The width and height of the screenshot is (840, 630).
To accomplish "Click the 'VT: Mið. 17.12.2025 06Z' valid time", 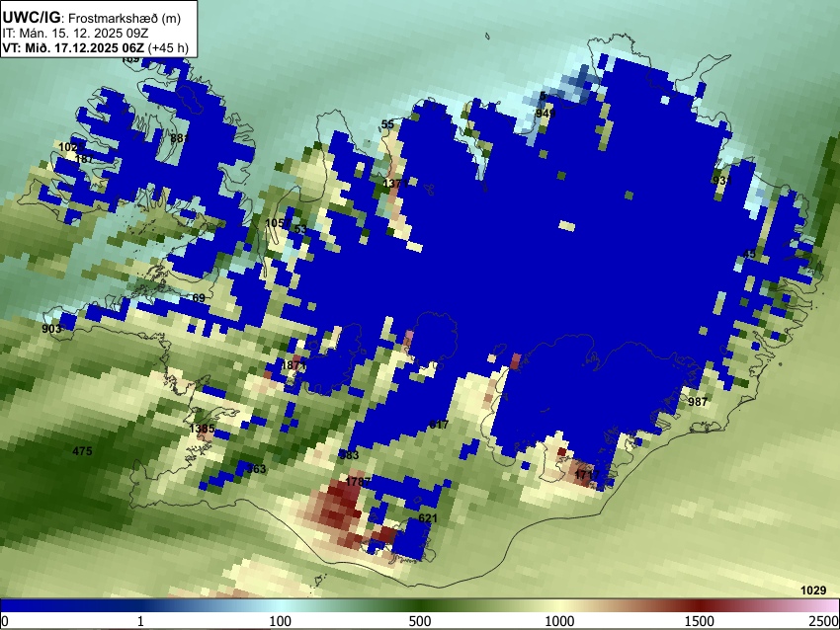I will tap(73, 47).
